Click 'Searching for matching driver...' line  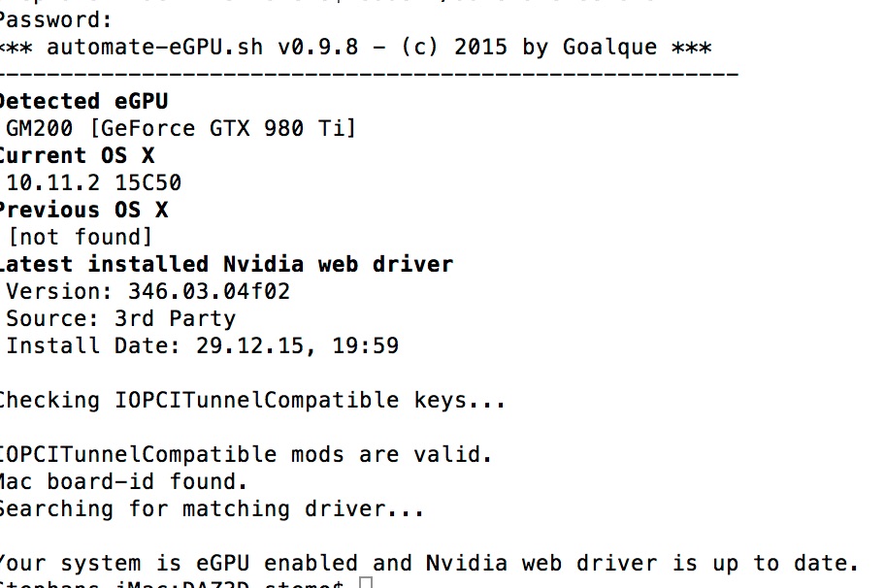pyautogui.click(x=212, y=509)
